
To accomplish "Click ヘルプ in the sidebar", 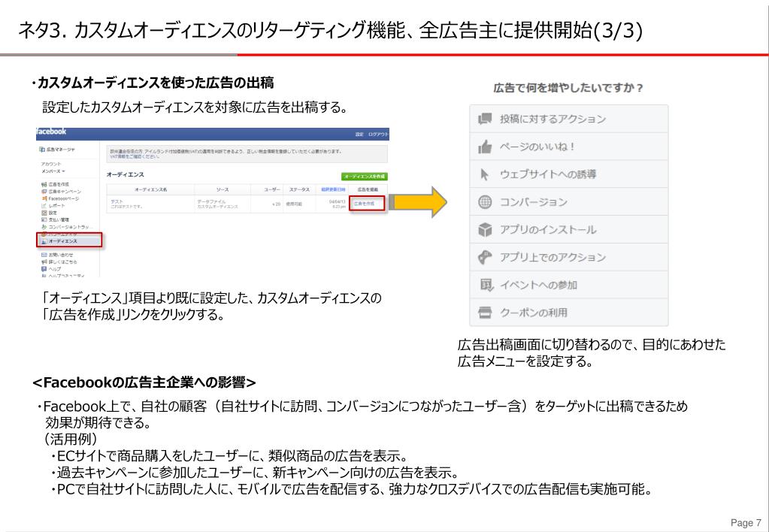I will [x=52, y=269].
